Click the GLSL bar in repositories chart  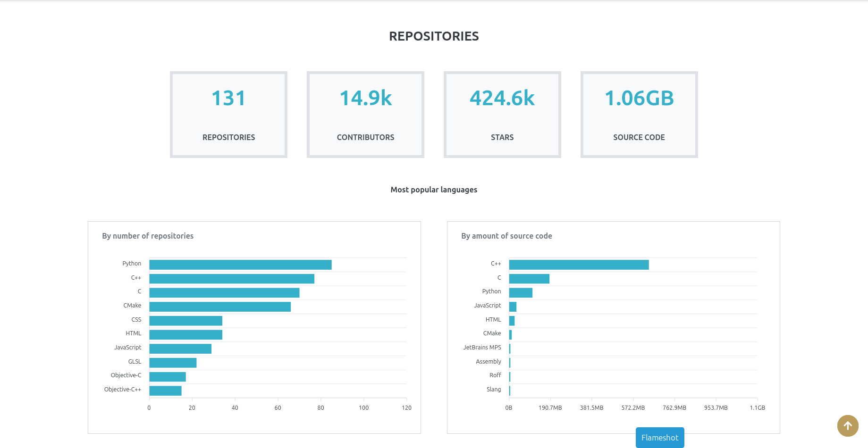173,363
